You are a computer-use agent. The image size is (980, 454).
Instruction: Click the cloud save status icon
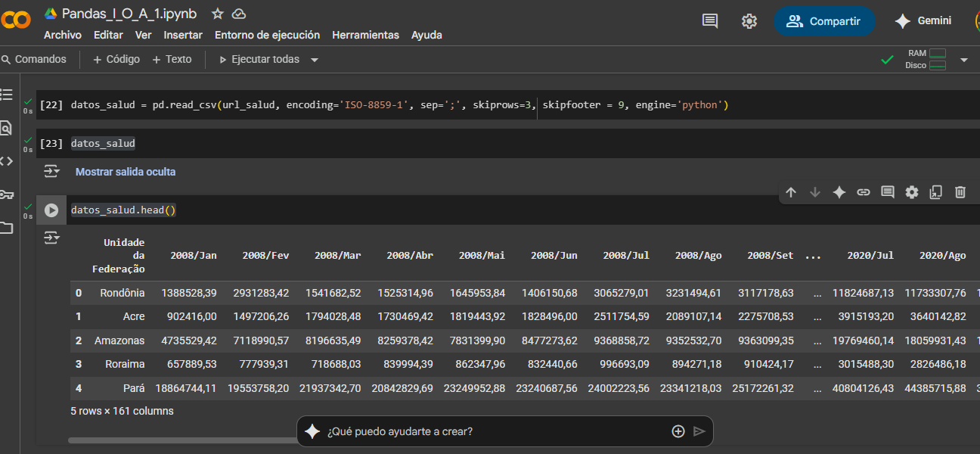pyautogui.click(x=239, y=14)
